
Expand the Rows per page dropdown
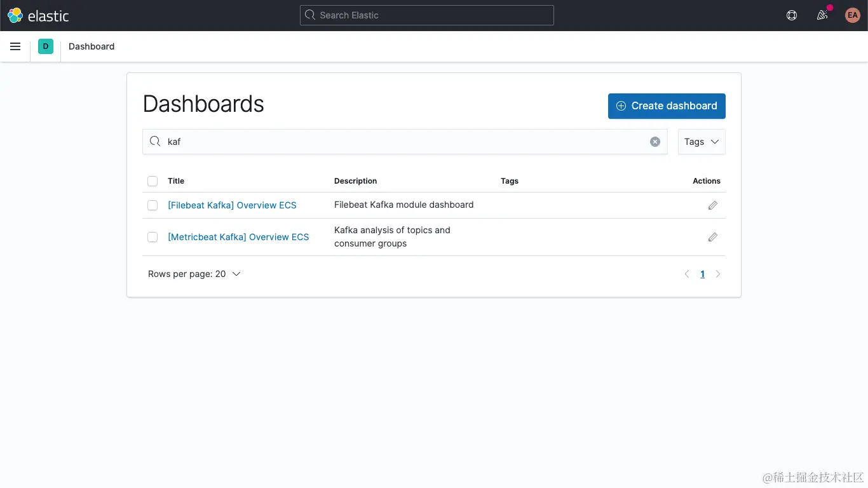194,274
